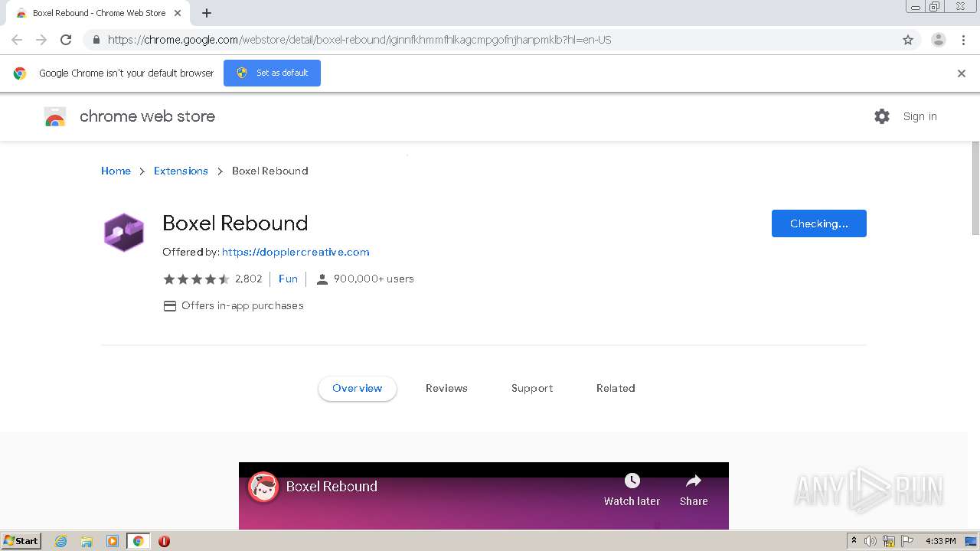Click the Boxel Rebound extension icon
Screen dimensions: 980x551
pyautogui.click(x=124, y=233)
